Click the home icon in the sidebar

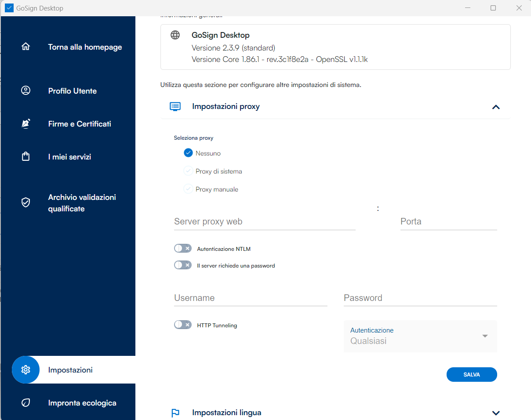(x=25, y=47)
